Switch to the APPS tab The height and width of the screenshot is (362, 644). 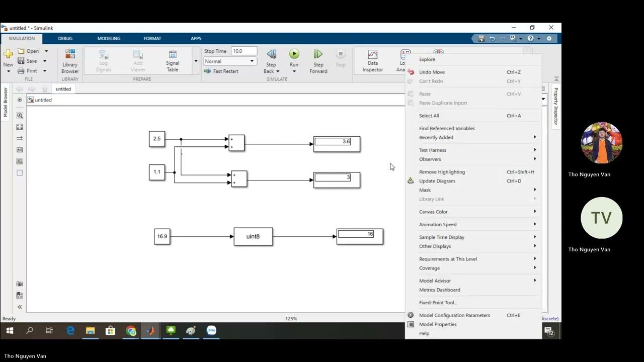tap(196, 38)
